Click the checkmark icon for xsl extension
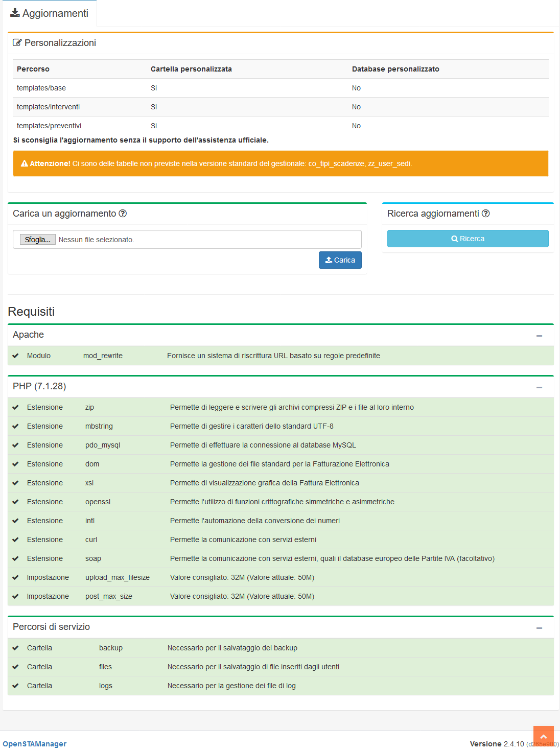This screenshot has height=751, width=560. click(15, 483)
